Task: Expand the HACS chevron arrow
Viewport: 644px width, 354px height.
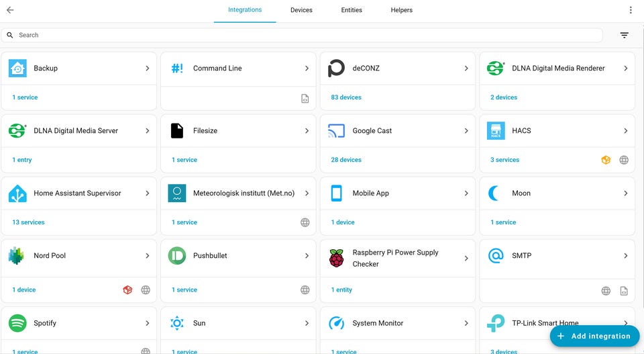Action: pos(625,131)
